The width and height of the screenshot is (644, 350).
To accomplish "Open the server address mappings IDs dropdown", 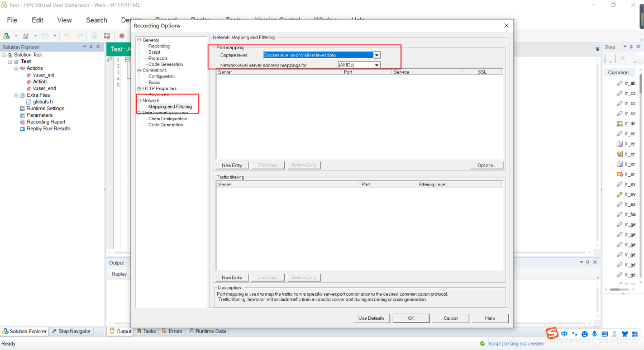I will point(377,65).
